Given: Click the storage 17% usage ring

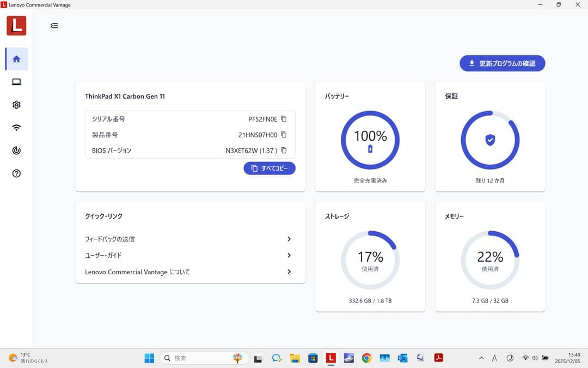Looking at the screenshot, I should [x=370, y=260].
